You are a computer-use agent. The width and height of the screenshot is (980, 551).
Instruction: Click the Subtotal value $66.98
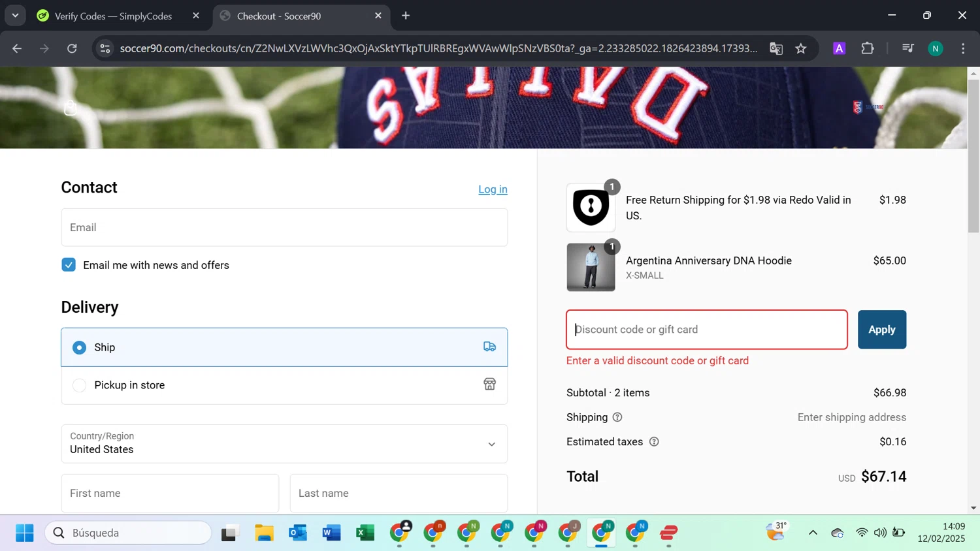click(890, 393)
